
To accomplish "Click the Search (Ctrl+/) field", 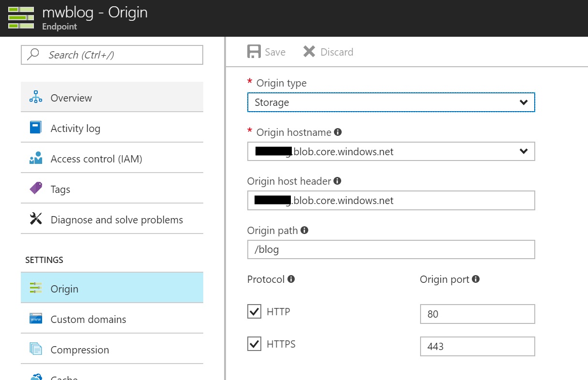I will pyautogui.click(x=112, y=55).
